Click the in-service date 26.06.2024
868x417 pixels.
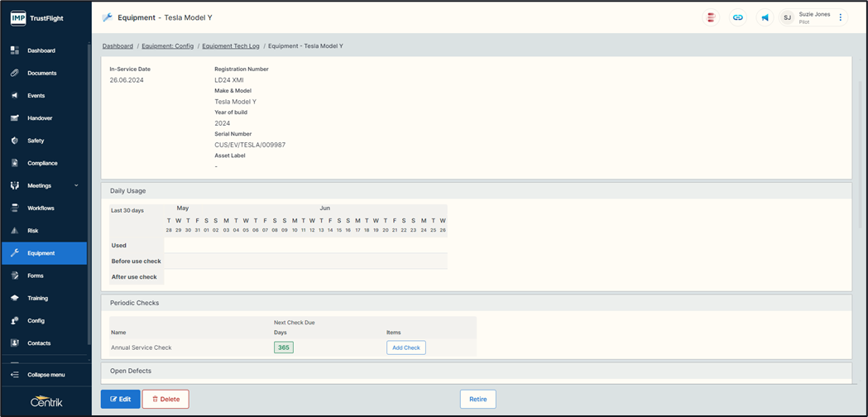click(x=127, y=79)
